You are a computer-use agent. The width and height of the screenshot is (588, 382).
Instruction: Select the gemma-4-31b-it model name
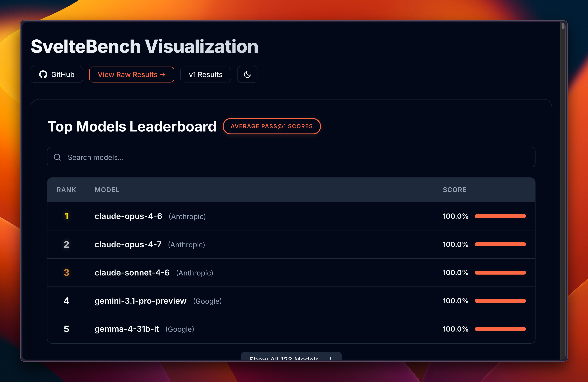pos(127,329)
